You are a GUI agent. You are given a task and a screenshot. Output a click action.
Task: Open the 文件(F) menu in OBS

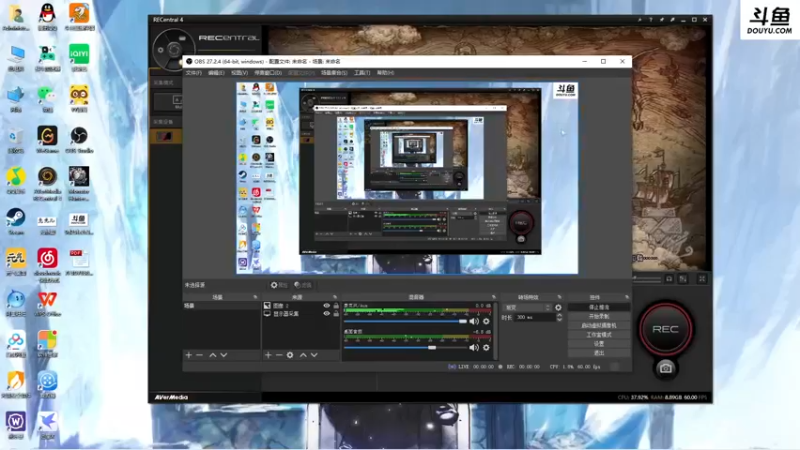click(193, 73)
